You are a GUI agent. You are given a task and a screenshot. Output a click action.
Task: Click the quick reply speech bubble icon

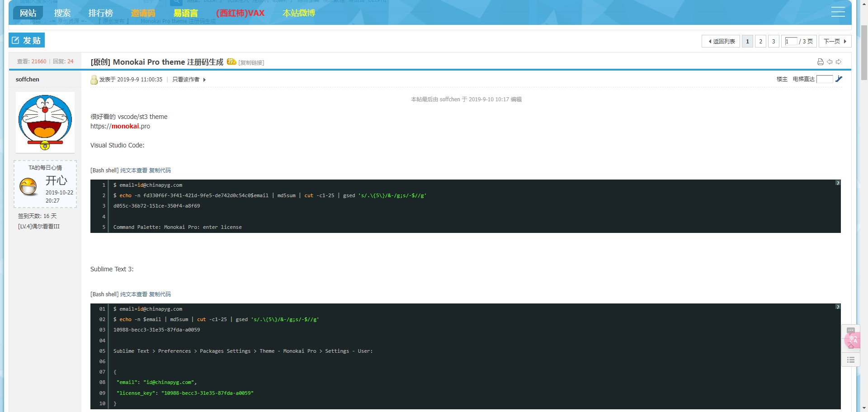coord(850,330)
